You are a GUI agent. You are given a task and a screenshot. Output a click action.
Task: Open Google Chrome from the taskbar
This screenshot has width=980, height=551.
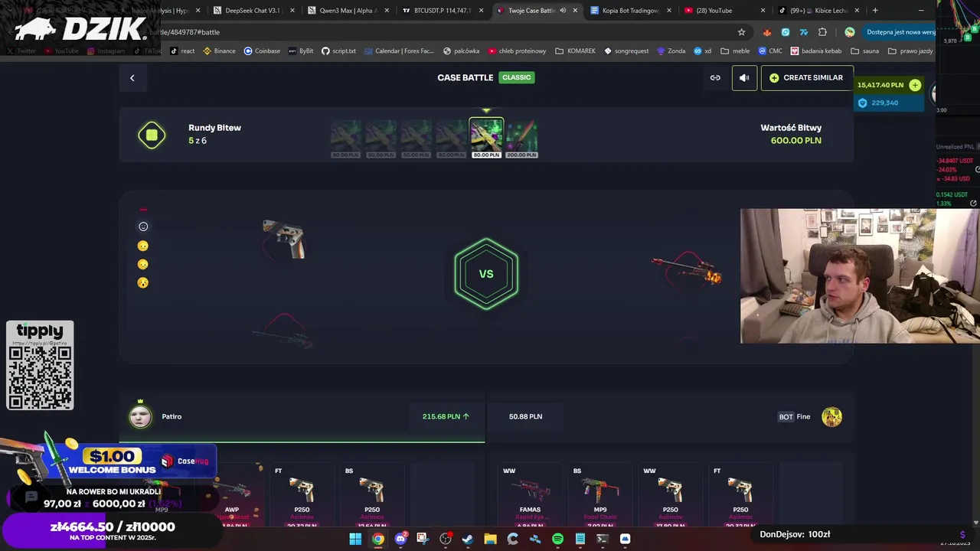coord(378,539)
